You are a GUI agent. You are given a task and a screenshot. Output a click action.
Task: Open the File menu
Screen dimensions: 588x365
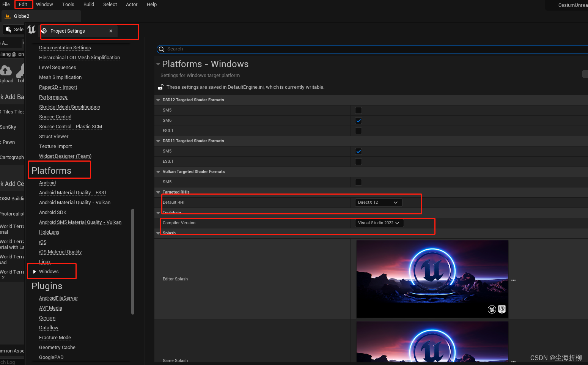coord(6,5)
